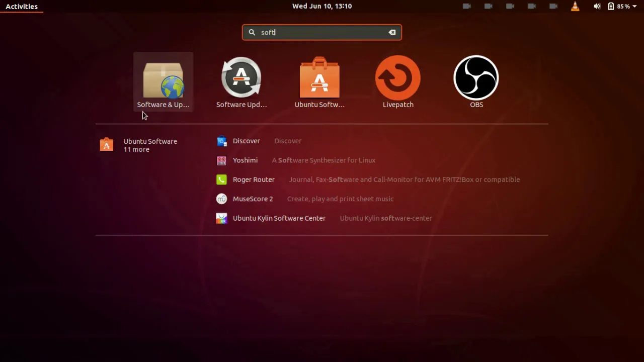Clear the search text with the backspace icon

tap(392, 32)
